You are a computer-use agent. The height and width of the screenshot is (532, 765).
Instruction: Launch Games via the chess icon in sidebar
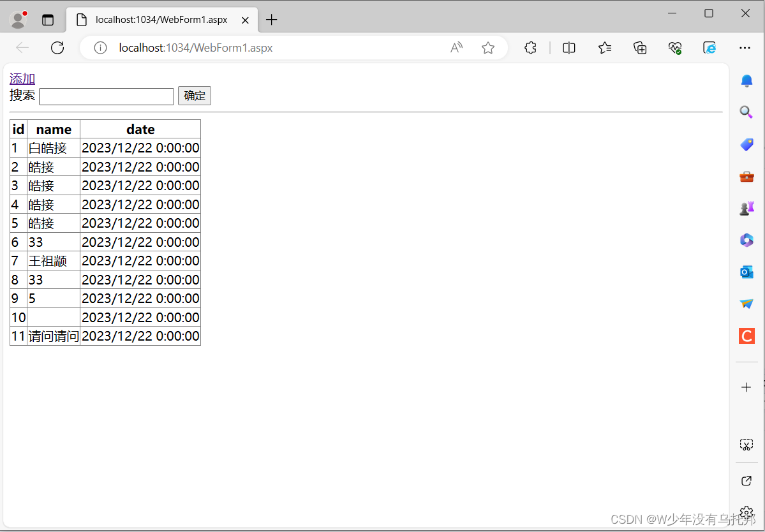746,208
